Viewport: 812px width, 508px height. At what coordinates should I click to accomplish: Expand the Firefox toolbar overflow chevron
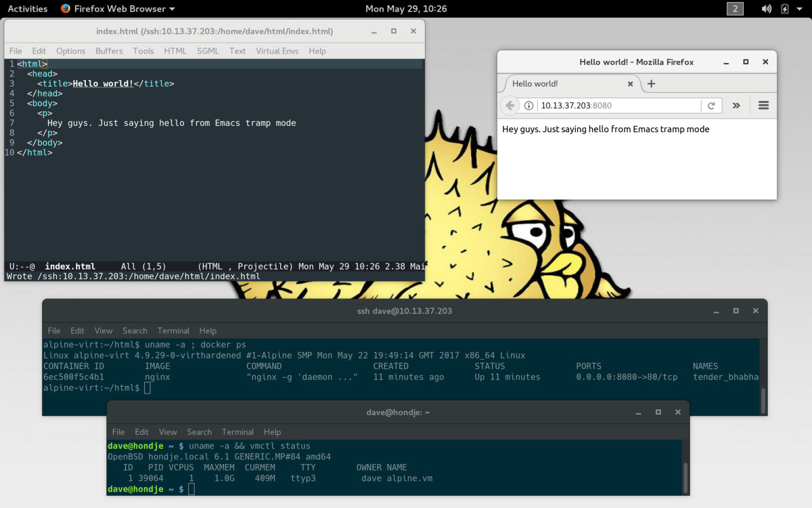pos(736,106)
